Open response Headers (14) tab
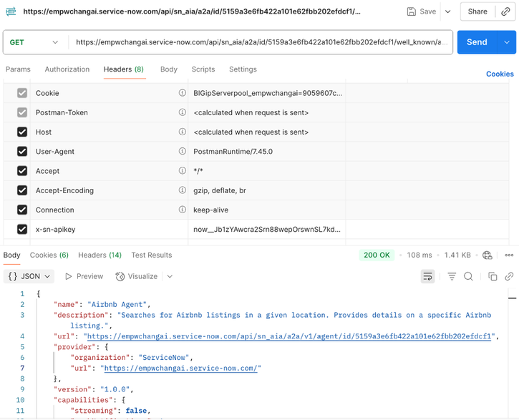Screen dimensions: 519x420 pos(100,255)
